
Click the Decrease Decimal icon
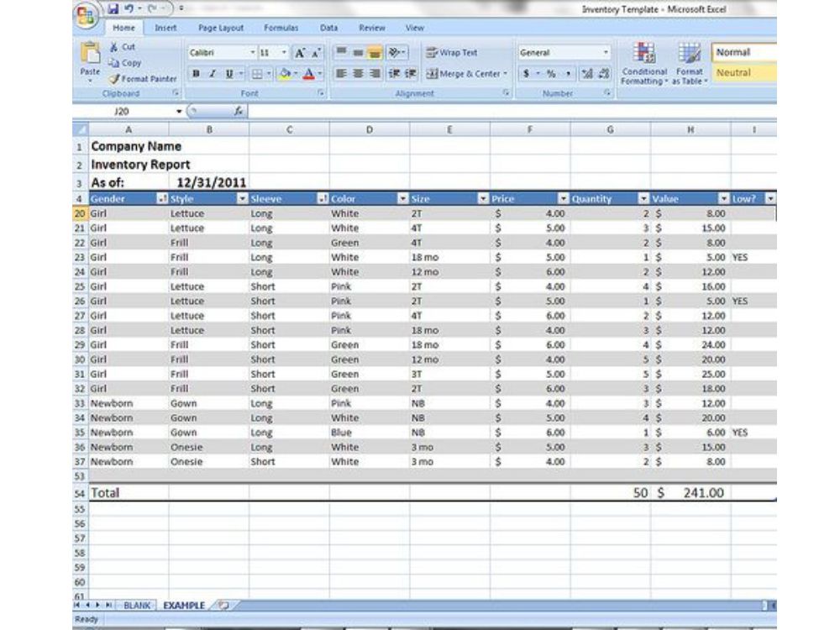pos(604,74)
